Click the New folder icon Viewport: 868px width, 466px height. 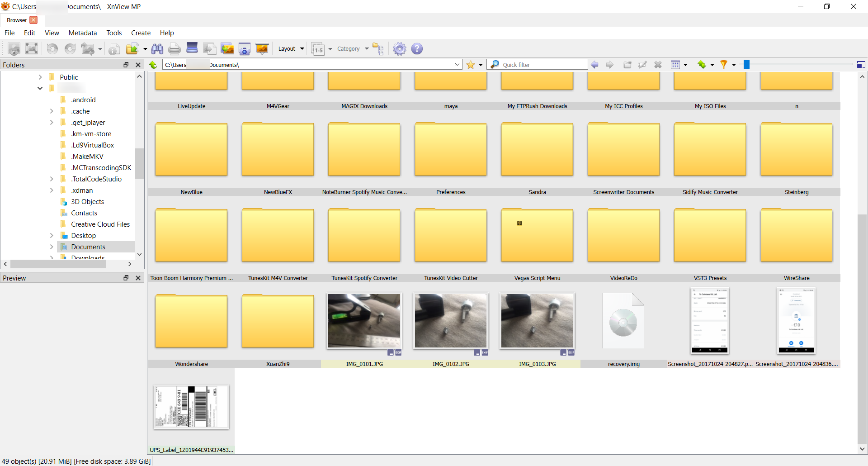tap(627, 65)
